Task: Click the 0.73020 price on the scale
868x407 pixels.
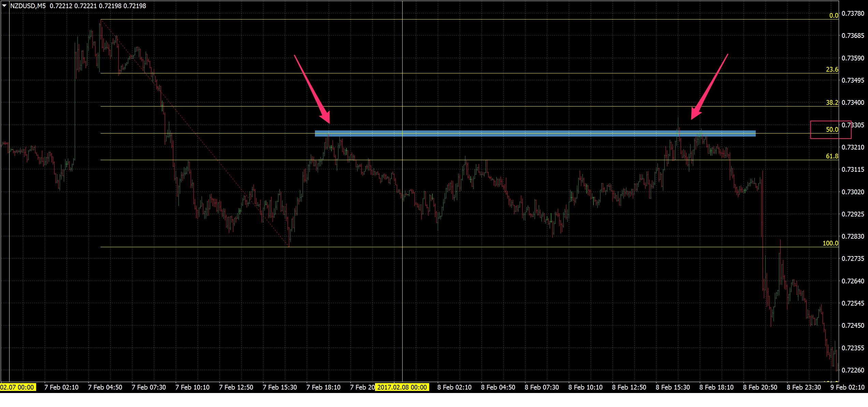Action: click(x=853, y=192)
